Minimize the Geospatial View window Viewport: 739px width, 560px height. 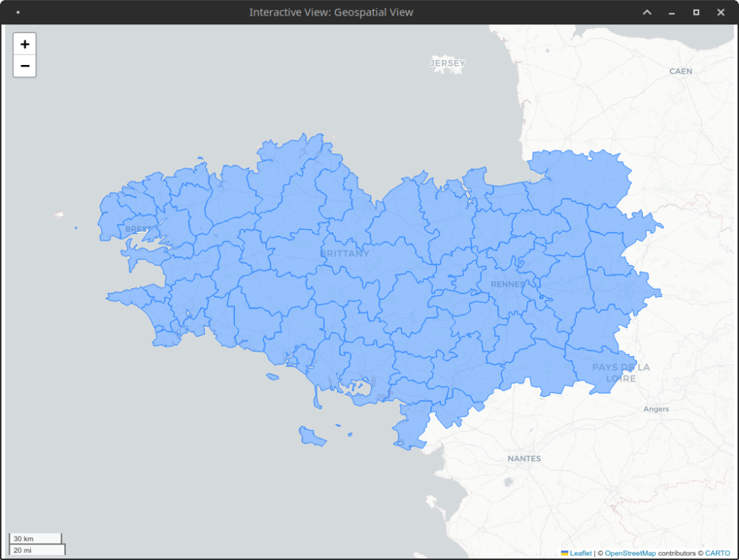672,13
